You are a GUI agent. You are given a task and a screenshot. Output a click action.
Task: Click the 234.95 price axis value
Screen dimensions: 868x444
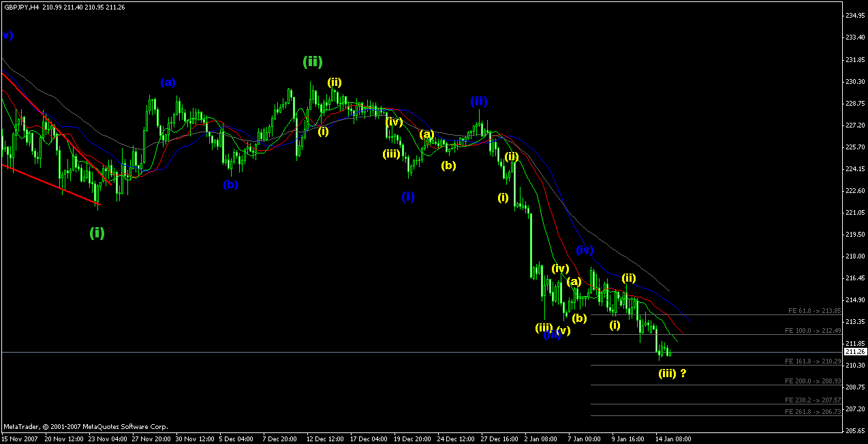[854, 16]
